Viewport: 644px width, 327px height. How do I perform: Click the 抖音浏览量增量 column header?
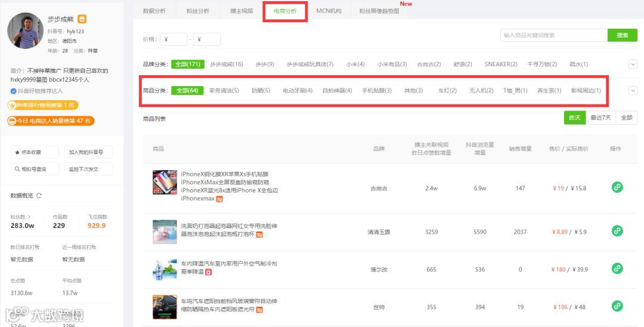pos(479,149)
